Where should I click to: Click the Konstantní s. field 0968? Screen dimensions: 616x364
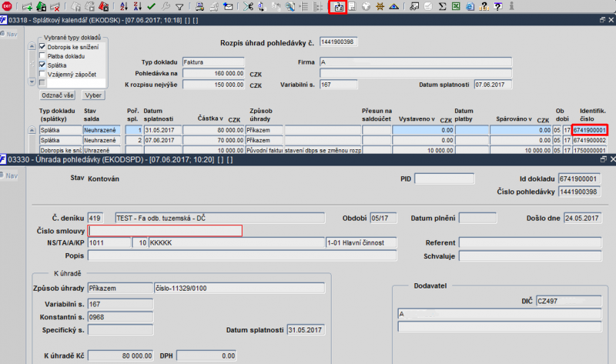click(x=120, y=317)
